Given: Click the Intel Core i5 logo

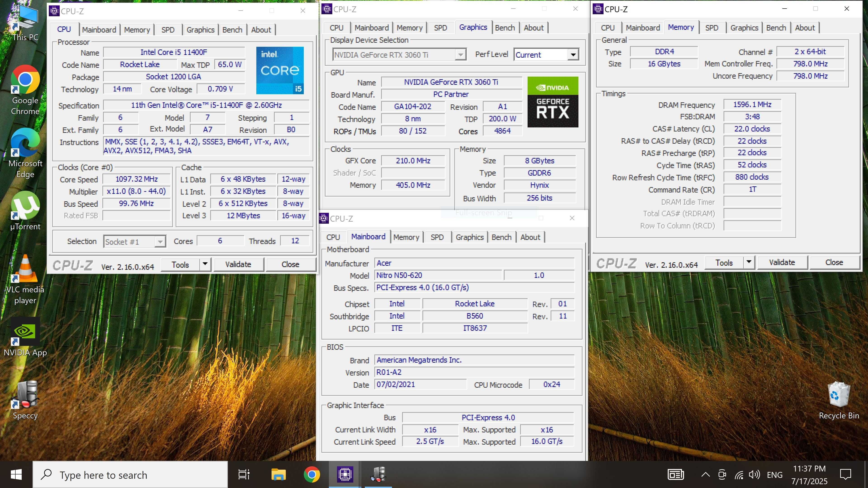Looking at the screenshot, I should (x=280, y=70).
